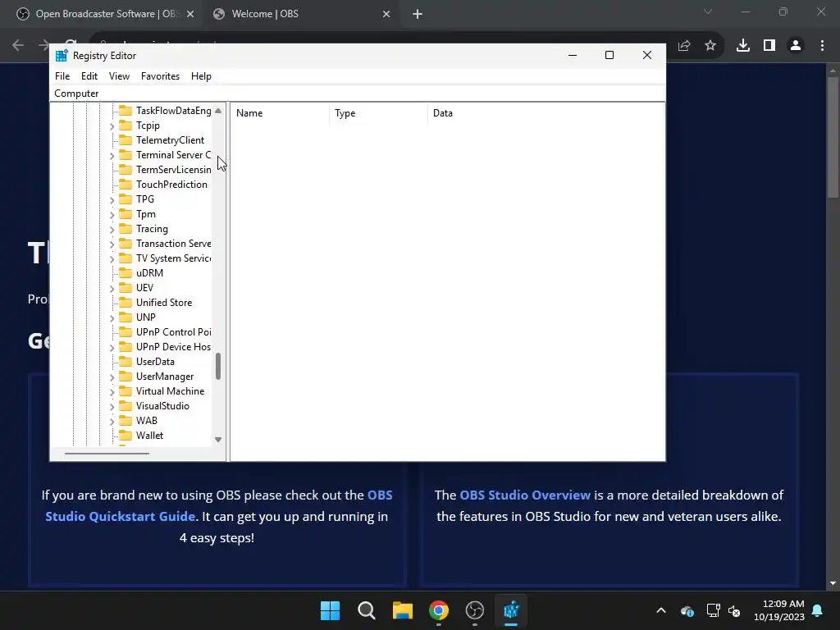Select the UPnP Device Host folder icon
The image size is (840, 630).
[126, 347]
